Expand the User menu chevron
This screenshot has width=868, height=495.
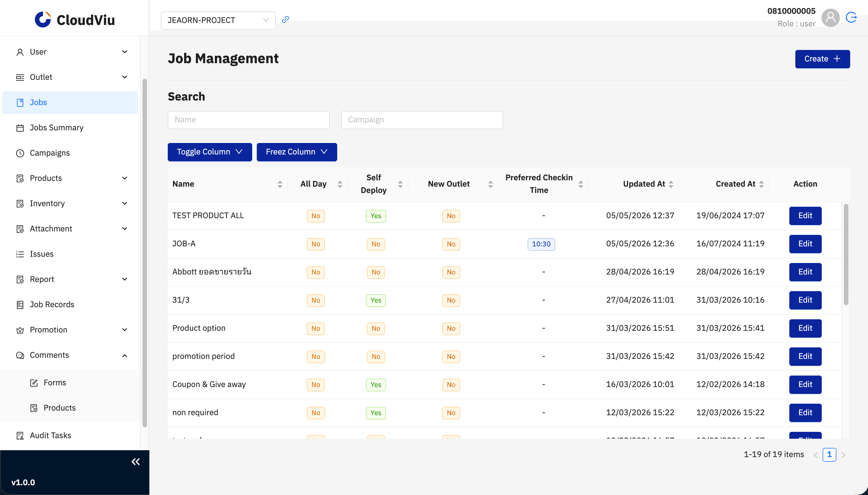coord(125,52)
